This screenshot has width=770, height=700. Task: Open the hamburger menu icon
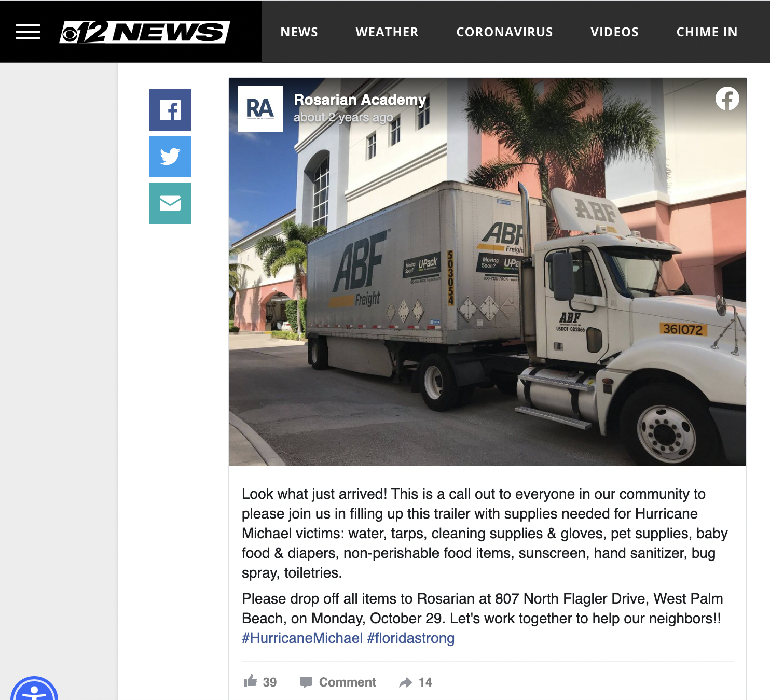coord(28,32)
